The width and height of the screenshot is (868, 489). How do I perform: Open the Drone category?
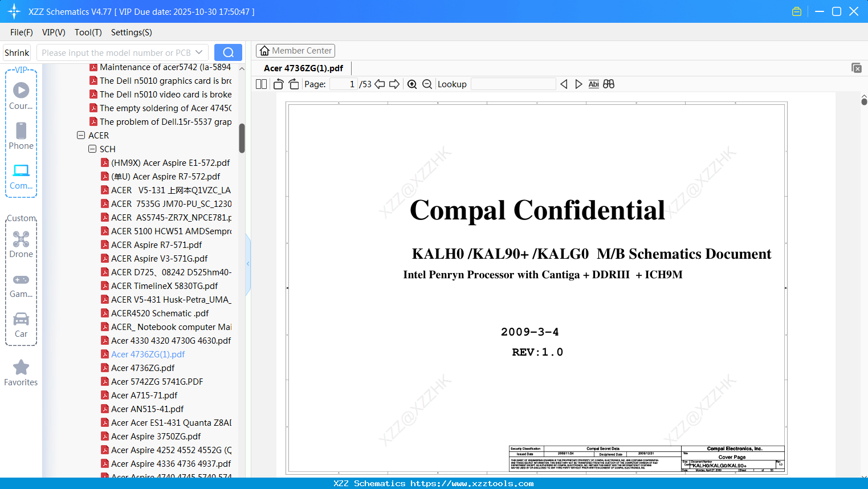click(x=21, y=244)
